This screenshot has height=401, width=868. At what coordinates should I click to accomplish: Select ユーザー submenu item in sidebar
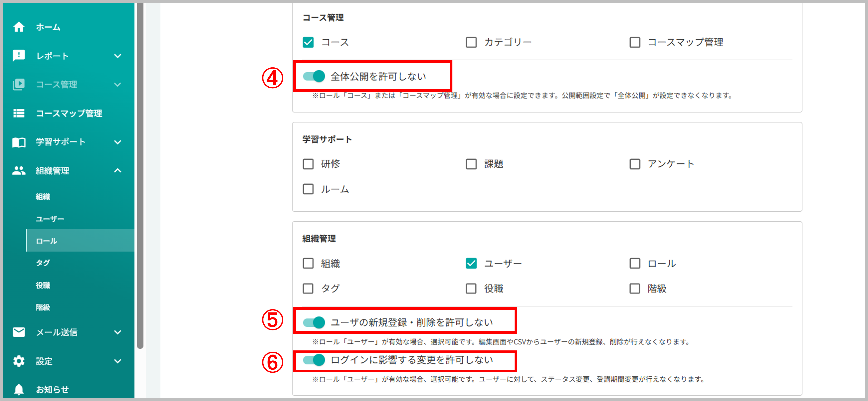tap(50, 219)
